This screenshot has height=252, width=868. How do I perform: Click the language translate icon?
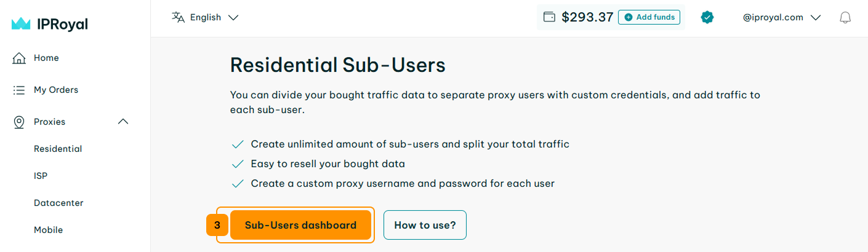pos(178,17)
